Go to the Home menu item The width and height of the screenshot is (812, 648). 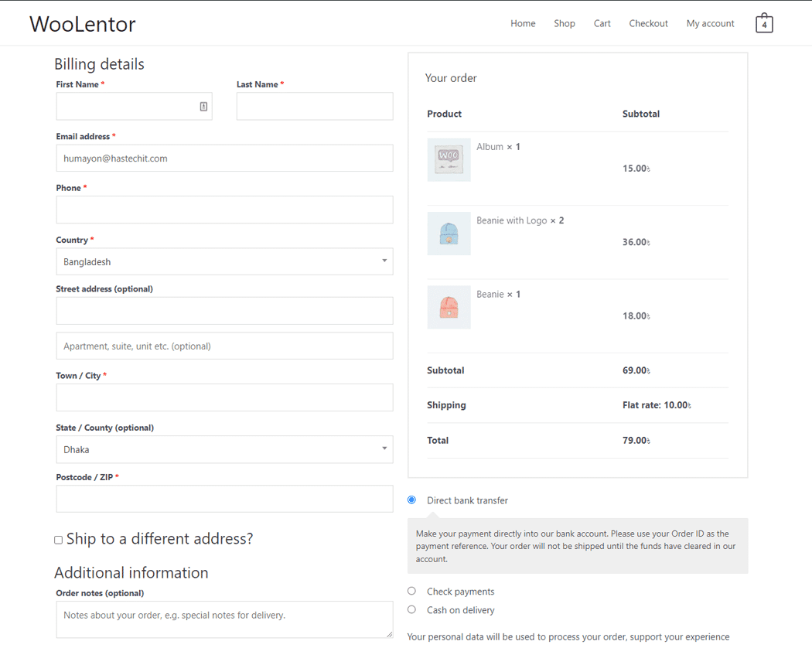tap(523, 24)
